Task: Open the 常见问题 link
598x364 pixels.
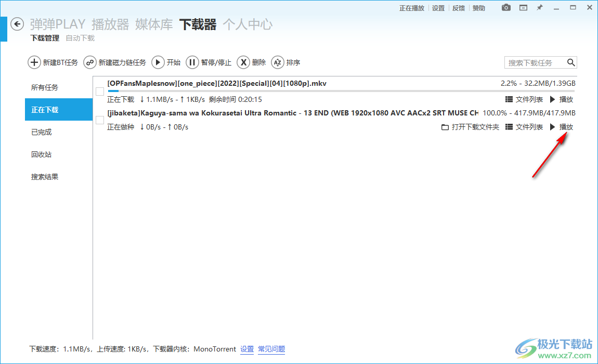Action: click(x=271, y=349)
